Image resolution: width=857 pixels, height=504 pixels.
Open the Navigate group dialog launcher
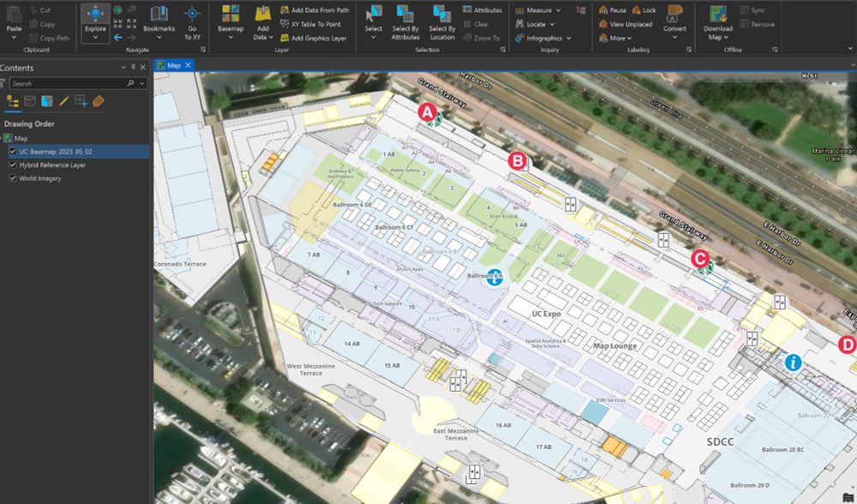click(x=203, y=50)
